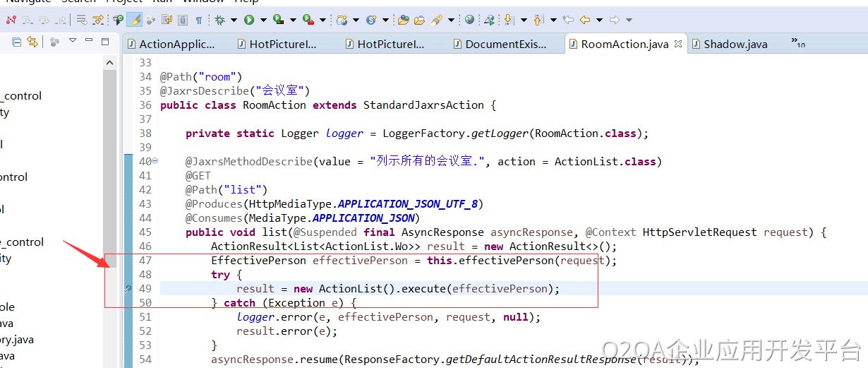Click the green Run button in toolbar
Viewport: 868px width, 368px height.
click(x=249, y=20)
